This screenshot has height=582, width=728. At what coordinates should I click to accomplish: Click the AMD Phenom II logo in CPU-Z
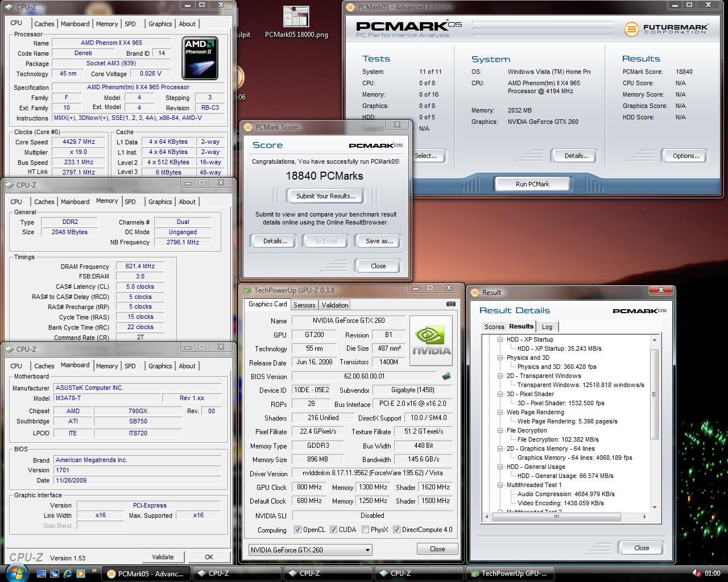(x=200, y=58)
